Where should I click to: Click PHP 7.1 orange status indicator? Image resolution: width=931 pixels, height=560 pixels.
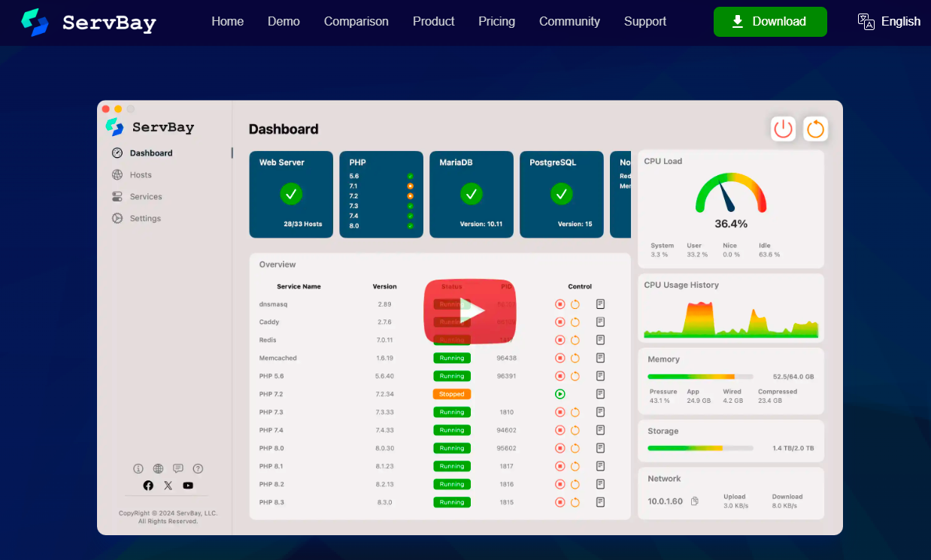click(410, 186)
